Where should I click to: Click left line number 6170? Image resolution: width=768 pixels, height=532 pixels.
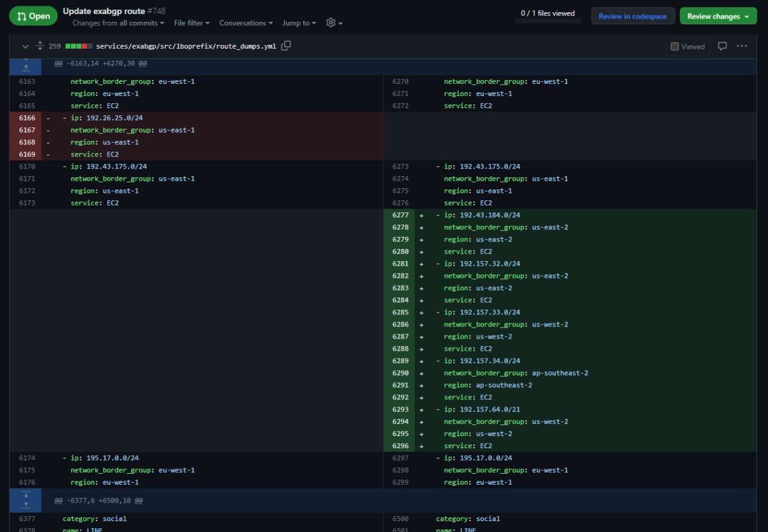click(x=26, y=166)
